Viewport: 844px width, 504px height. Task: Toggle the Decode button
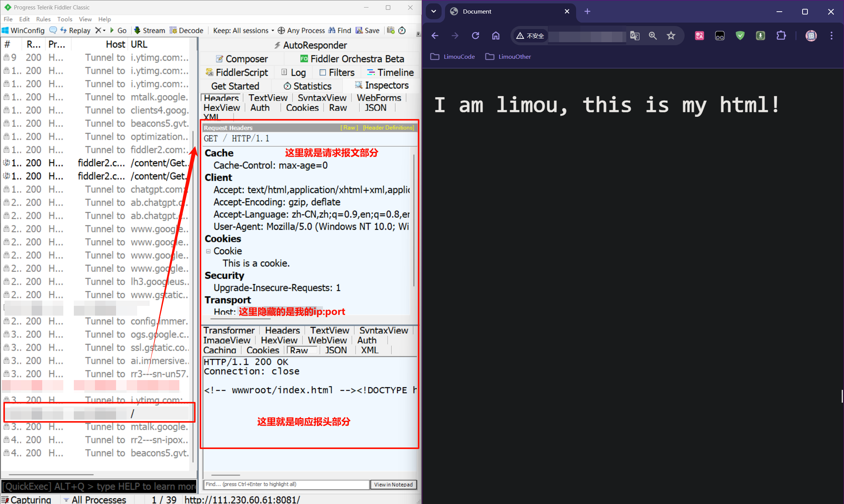[187, 30]
